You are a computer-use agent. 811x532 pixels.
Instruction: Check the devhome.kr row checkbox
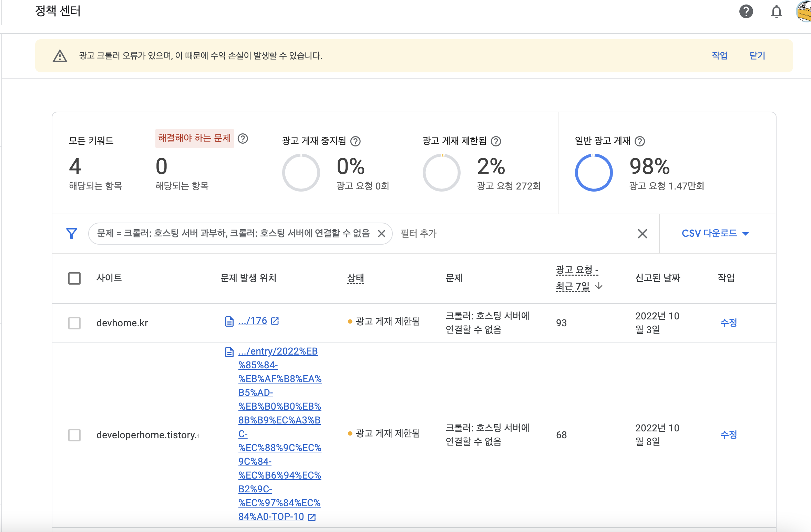coord(74,323)
